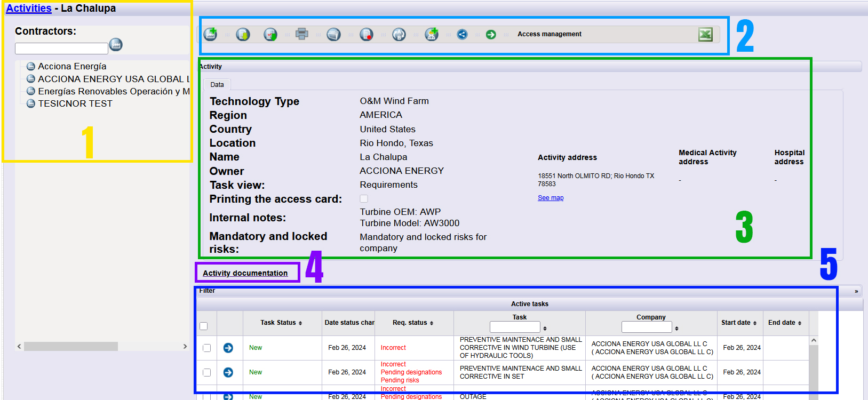Click the green arrow icon beside Access management

click(491, 35)
